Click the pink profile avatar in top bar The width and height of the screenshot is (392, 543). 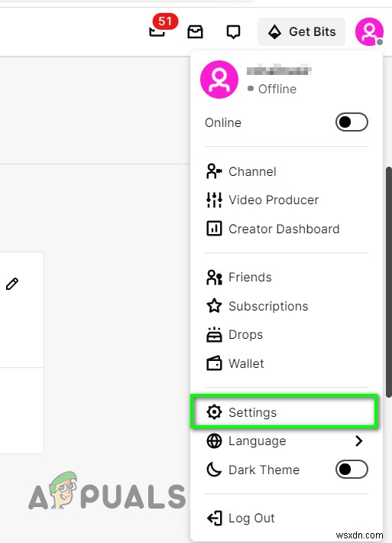click(x=369, y=31)
